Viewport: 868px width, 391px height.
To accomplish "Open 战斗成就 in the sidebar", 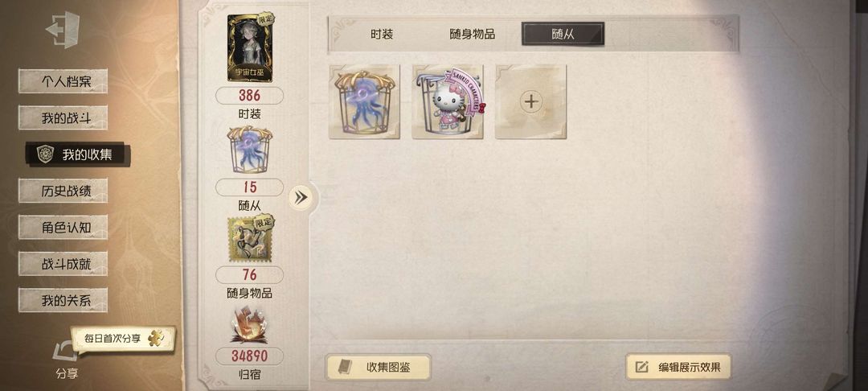I will 63,264.
